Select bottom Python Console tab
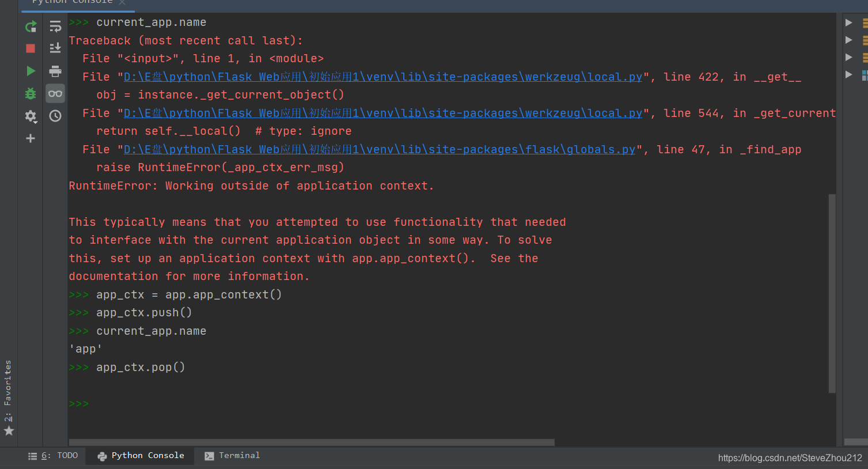The height and width of the screenshot is (469, 868). 141,456
